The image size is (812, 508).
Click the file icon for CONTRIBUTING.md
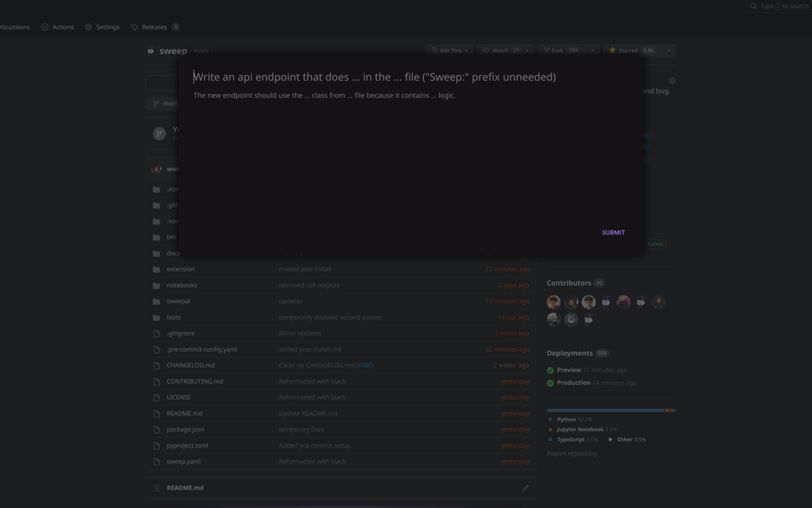tap(157, 382)
